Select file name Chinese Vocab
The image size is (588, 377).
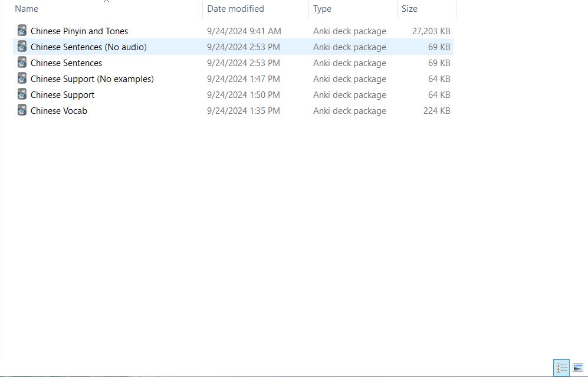click(59, 111)
